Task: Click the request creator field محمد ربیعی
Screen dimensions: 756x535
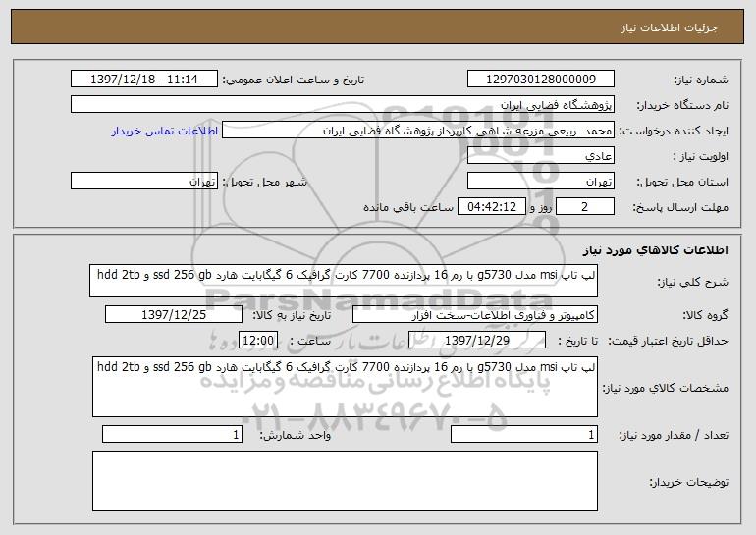Action: (x=418, y=130)
